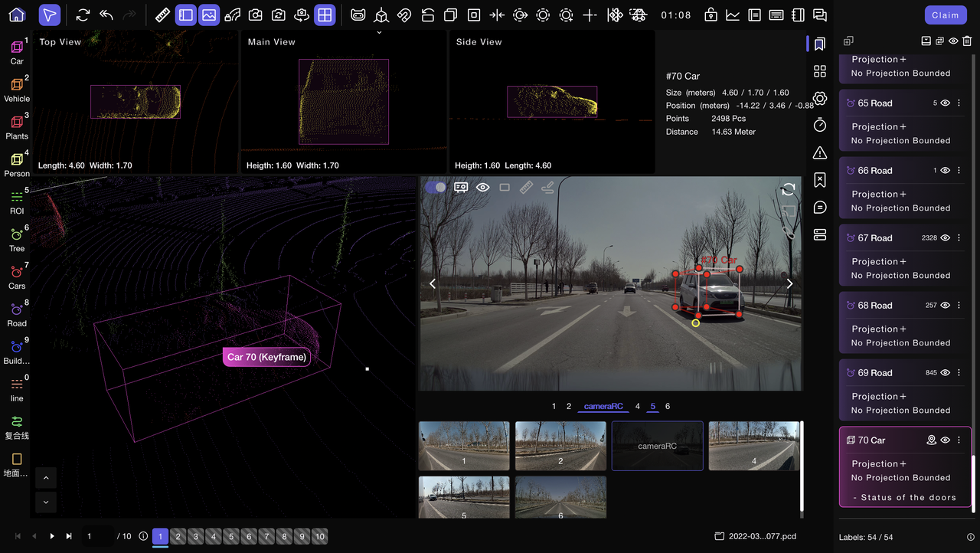Image resolution: width=980 pixels, height=553 pixels.
Task: Toggle the purple switch above camera image
Action: [x=435, y=187]
